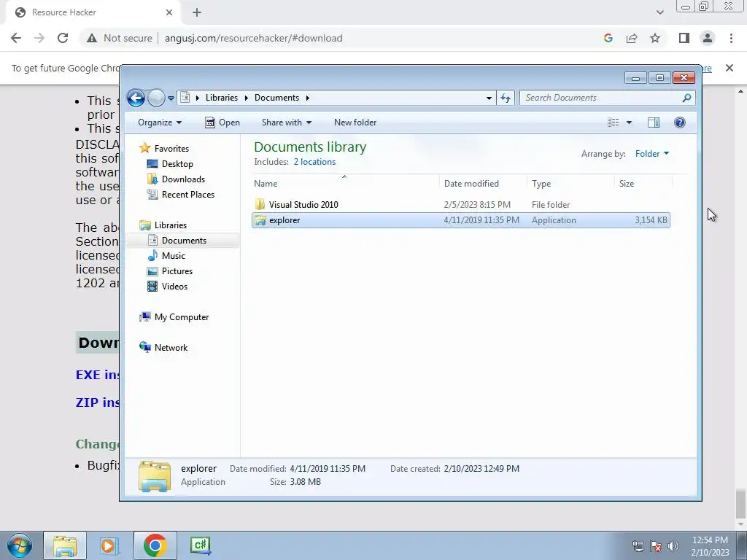Share this page from Chrome

tap(632, 38)
